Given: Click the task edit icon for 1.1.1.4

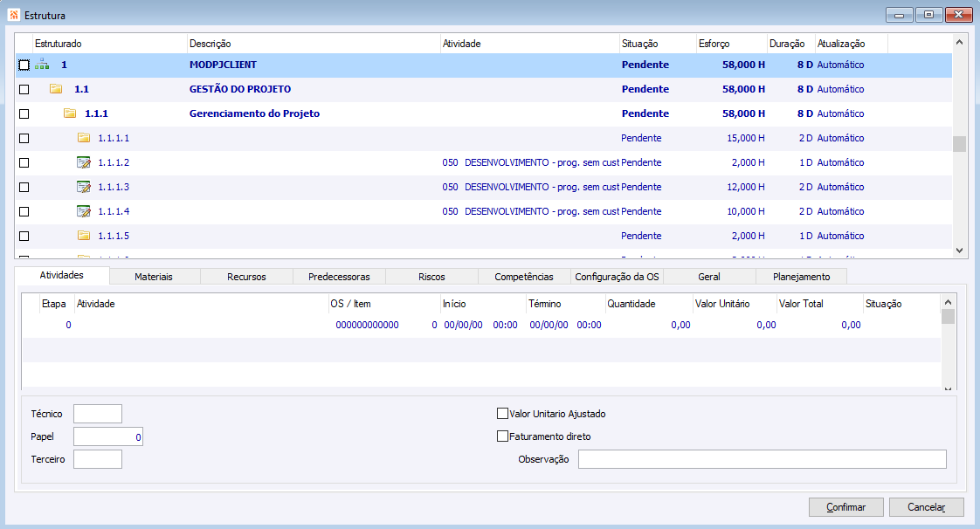Looking at the screenshot, I should coord(84,211).
